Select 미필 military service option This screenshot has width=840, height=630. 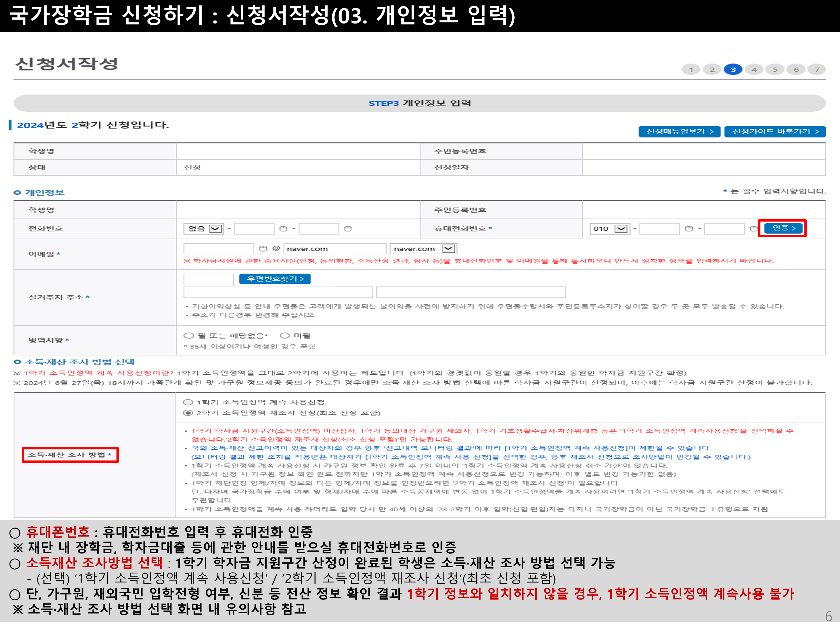tap(285, 336)
